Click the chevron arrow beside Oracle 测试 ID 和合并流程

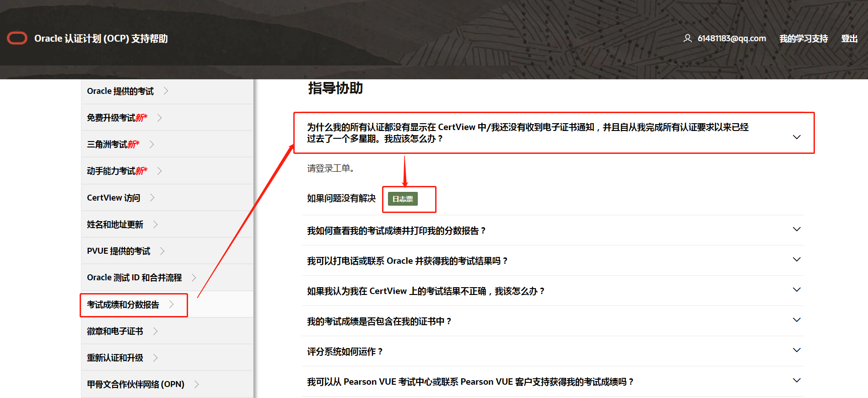(x=194, y=278)
